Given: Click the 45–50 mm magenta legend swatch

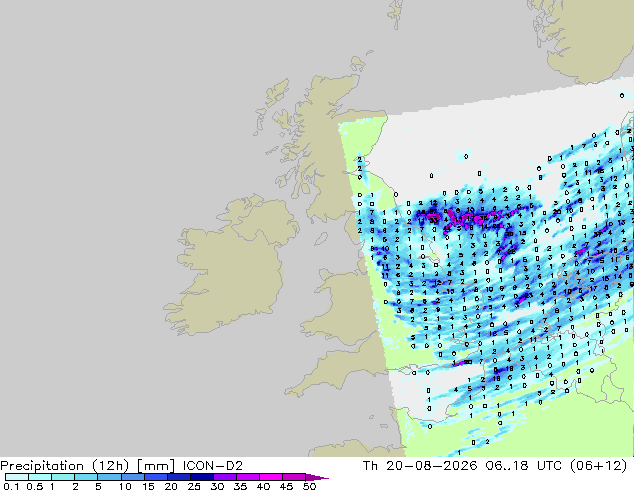Looking at the screenshot, I should coord(294,477).
